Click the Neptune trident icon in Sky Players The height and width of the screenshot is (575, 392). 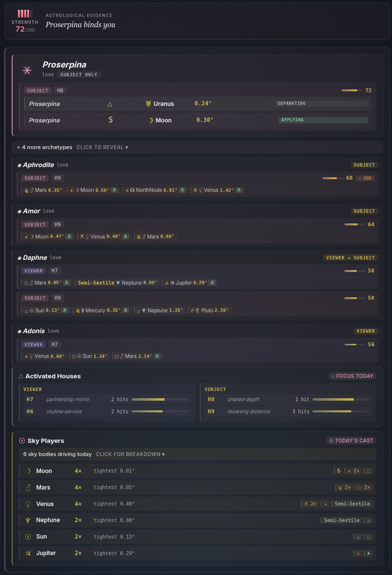point(28,520)
